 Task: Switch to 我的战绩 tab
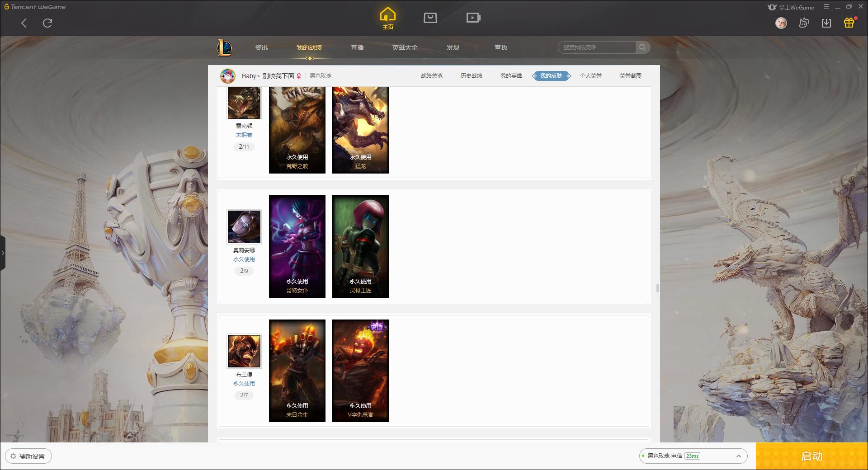coord(309,47)
